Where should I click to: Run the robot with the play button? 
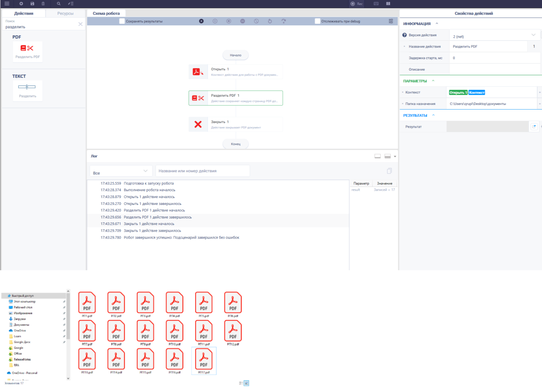coord(201,21)
